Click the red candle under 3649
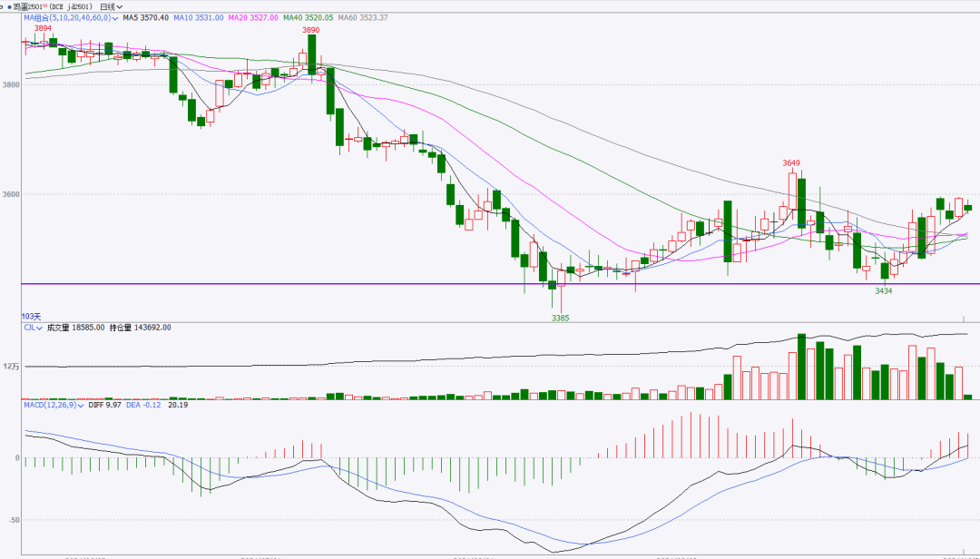This screenshot has height=559, width=980. [x=792, y=191]
